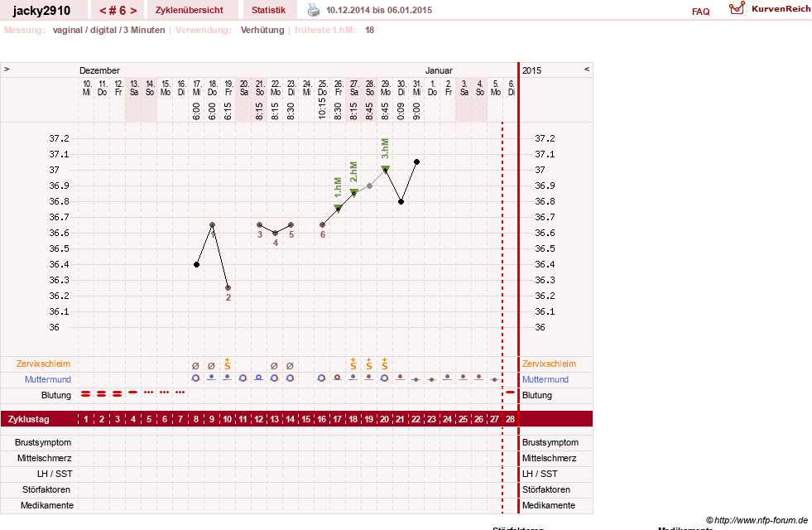812x530 pixels.
Task: Click the Muttermund symbol on cycle day 20
Action: tap(385, 378)
